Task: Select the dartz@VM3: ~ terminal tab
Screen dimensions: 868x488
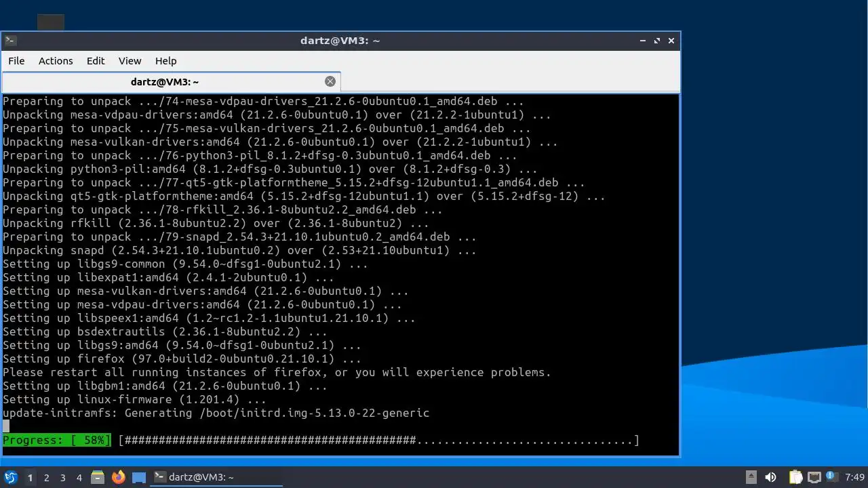Action: click(x=171, y=81)
